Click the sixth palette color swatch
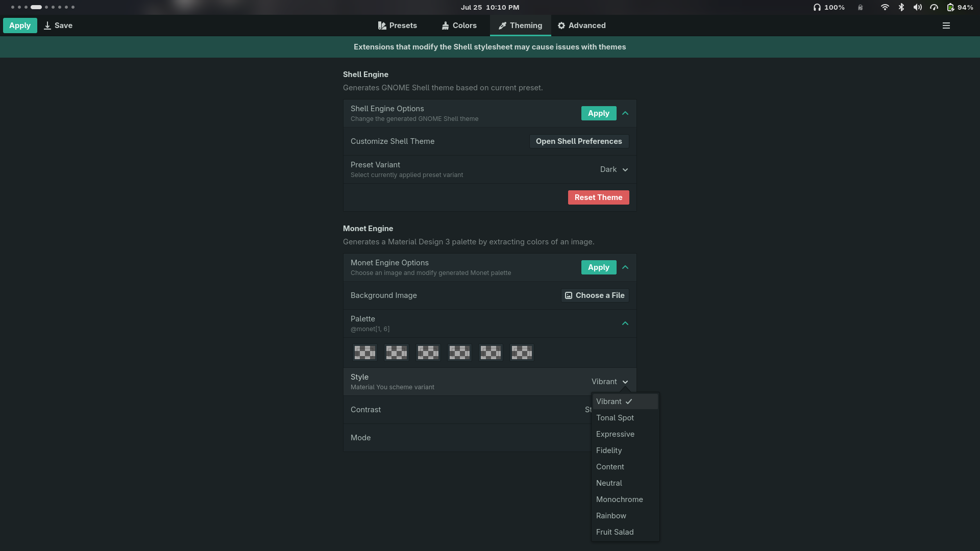 (x=522, y=352)
